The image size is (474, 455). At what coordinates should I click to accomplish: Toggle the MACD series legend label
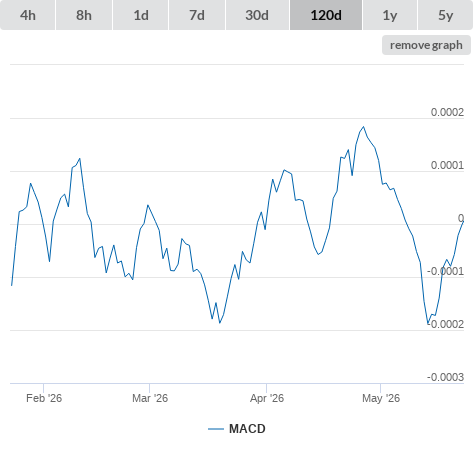click(x=247, y=429)
